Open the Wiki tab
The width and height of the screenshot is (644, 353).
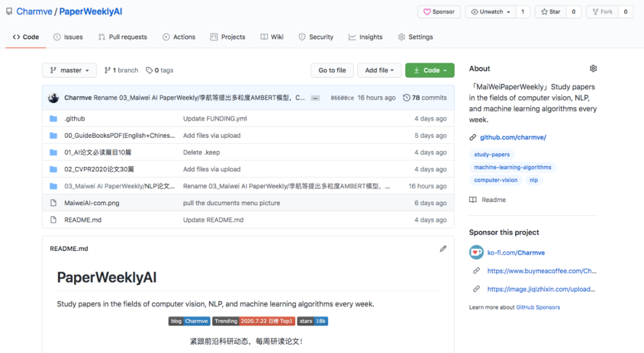point(272,37)
